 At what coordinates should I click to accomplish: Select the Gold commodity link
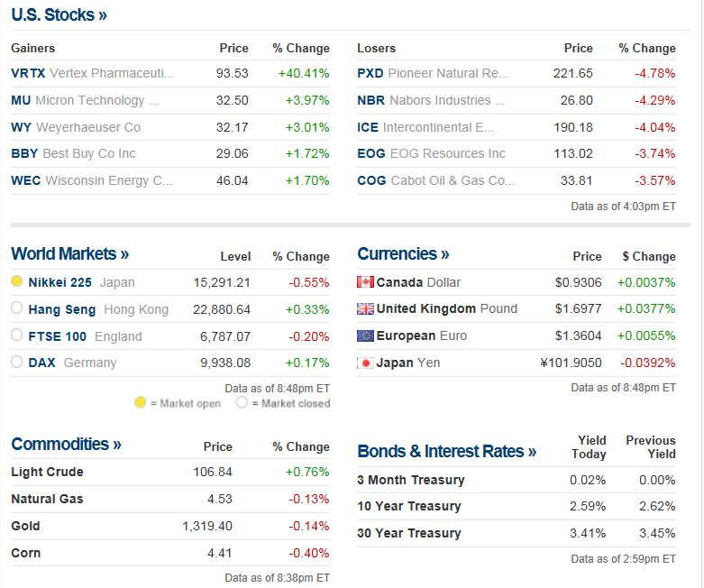(x=25, y=526)
